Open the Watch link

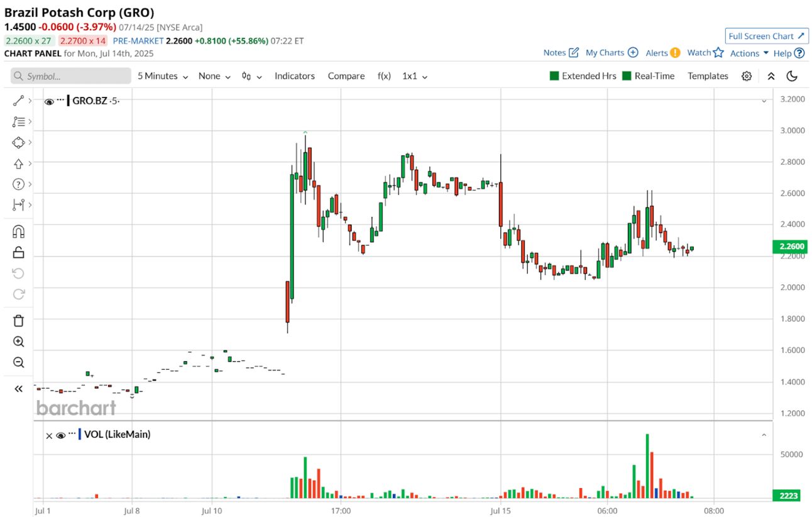699,53
